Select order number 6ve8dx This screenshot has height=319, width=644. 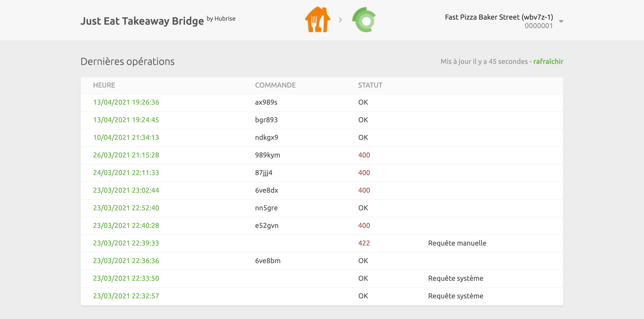(267, 190)
